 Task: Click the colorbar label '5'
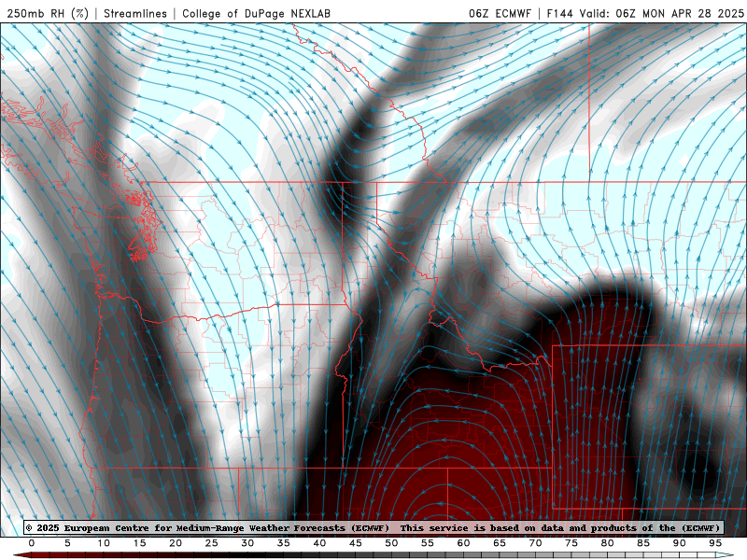(67, 543)
